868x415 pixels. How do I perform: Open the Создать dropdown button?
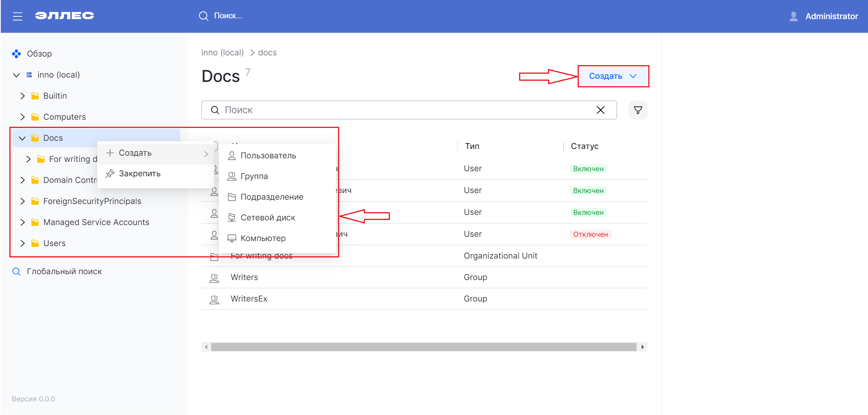tap(613, 76)
